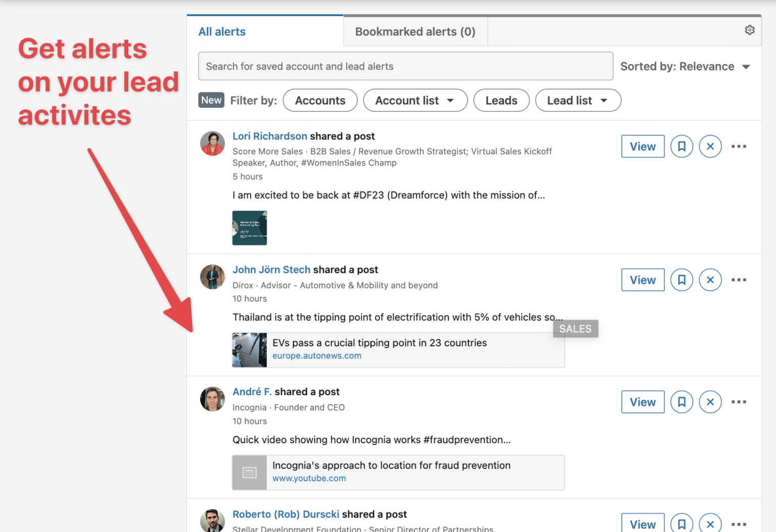Screen dimensions: 776x532
Task: Open André F.'s profile link
Action: 252,392
